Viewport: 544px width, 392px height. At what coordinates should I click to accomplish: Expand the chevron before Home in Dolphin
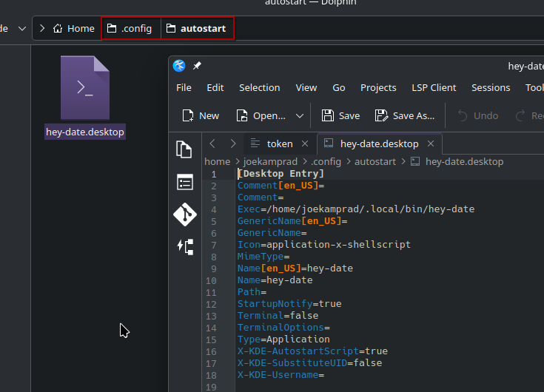pos(42,28)
